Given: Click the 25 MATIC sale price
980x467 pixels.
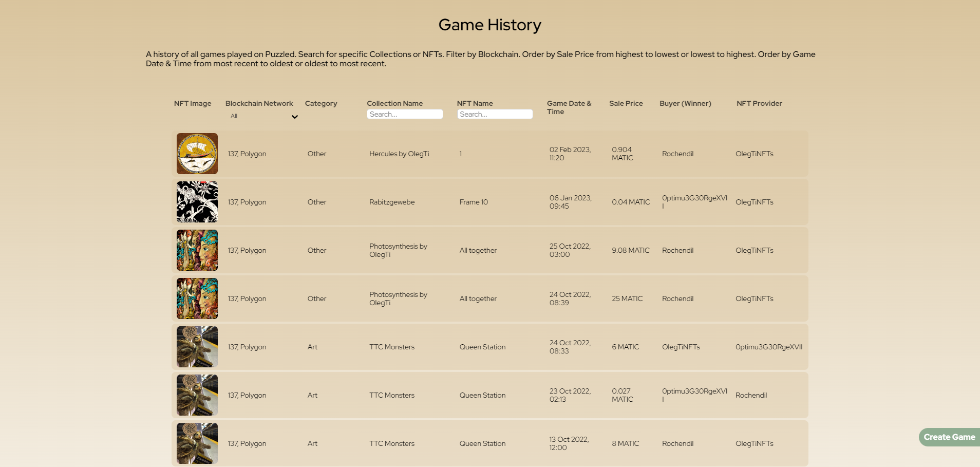Looking at the screenshot, I should [627, 298].
